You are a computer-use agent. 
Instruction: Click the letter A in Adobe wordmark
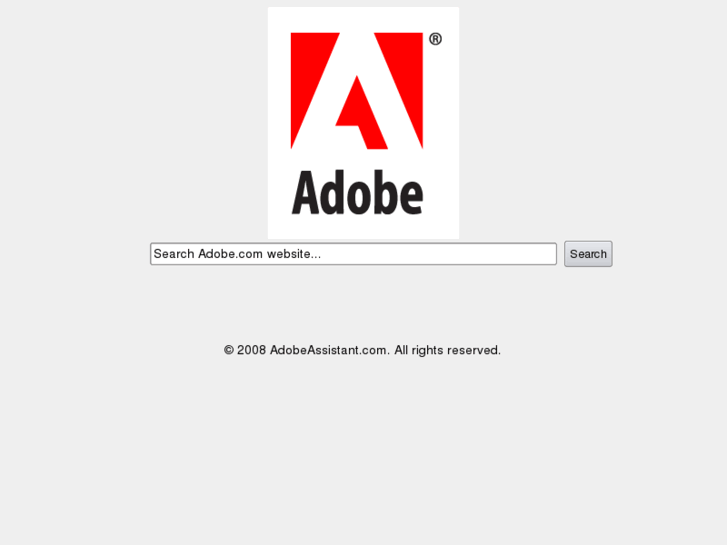coord(306,192)
